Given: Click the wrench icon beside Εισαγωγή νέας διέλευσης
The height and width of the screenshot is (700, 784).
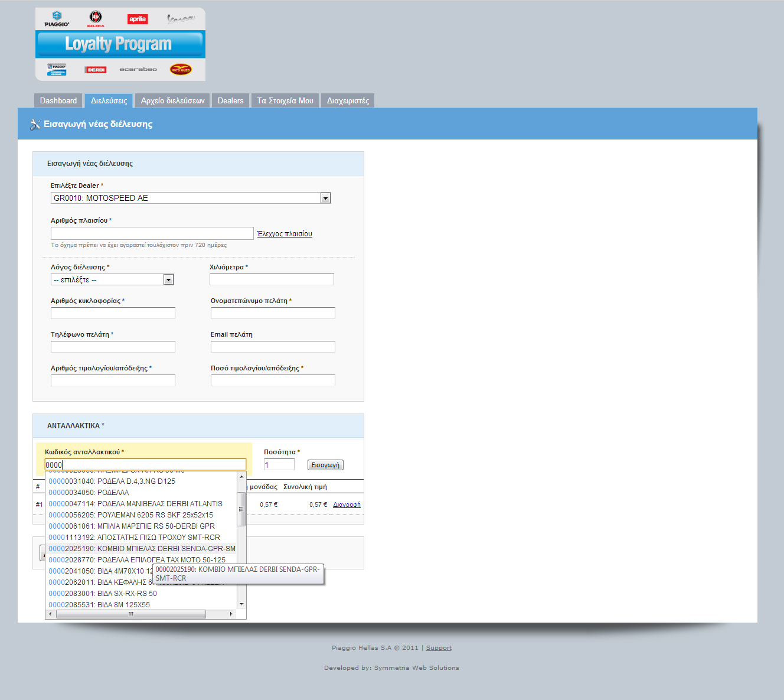Looking at the screenshot, I should (x=35, y=123).
